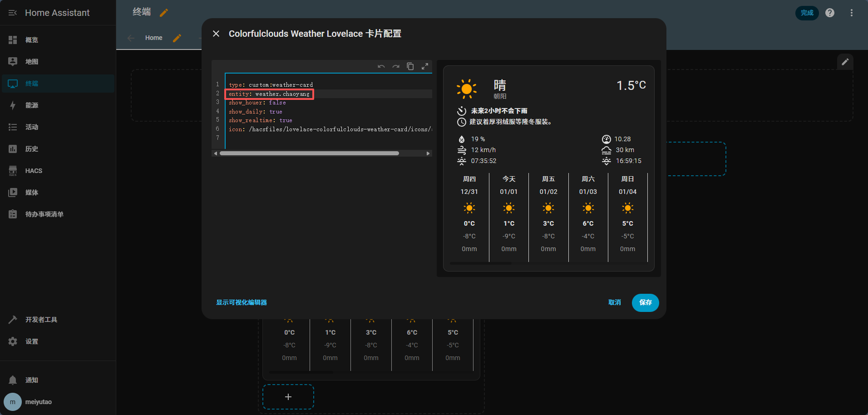This screenshot has height=415, width=868.
Task: Open the help question mark icon
Action: 830,13
